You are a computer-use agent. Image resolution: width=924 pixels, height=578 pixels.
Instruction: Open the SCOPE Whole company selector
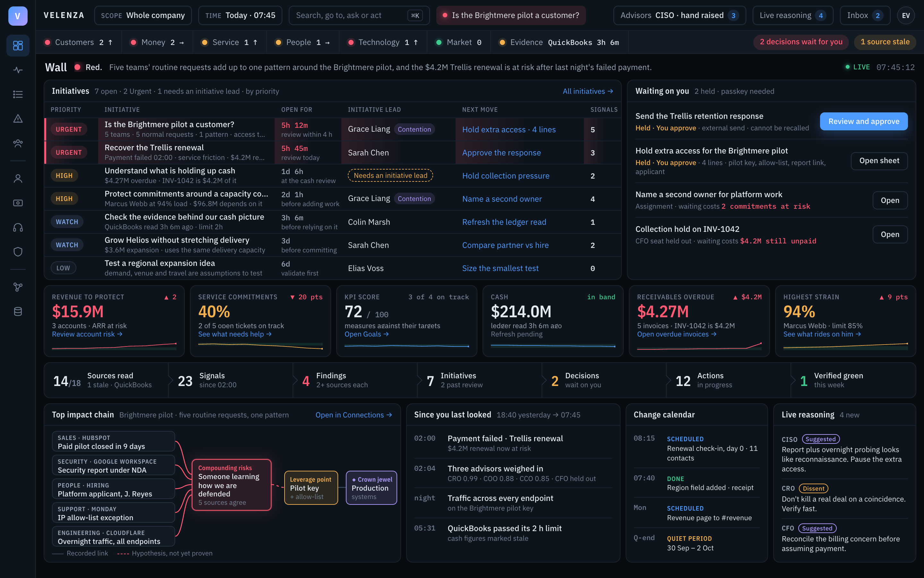(143, 16)
